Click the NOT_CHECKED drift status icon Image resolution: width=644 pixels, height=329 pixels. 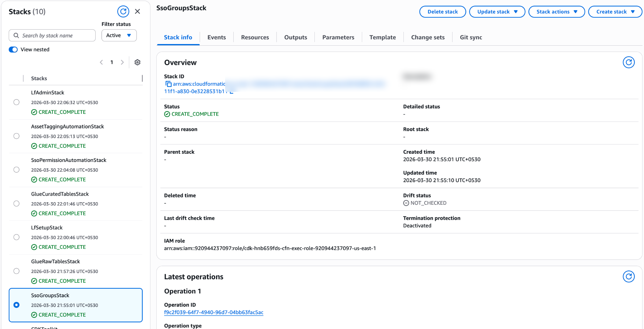coord(406,203)
